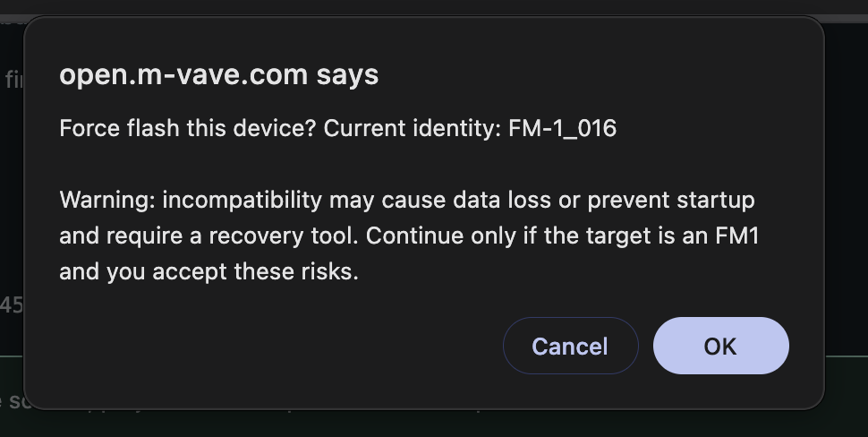
Task: Confirm force flash with OK button
Action: (720, 346)
